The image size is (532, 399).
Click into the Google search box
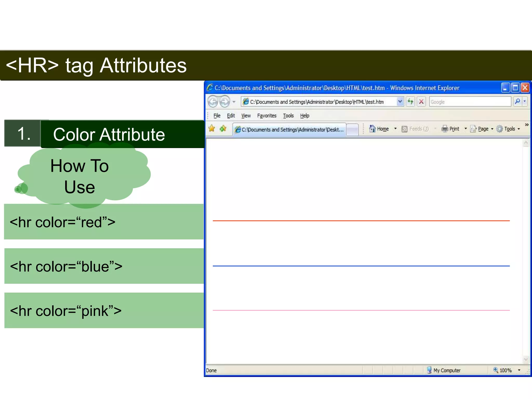470,102
